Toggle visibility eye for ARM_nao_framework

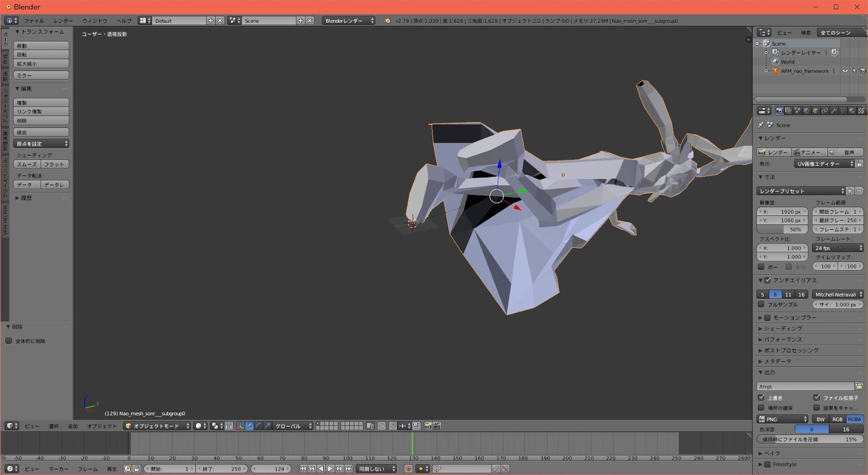point(845,71)
